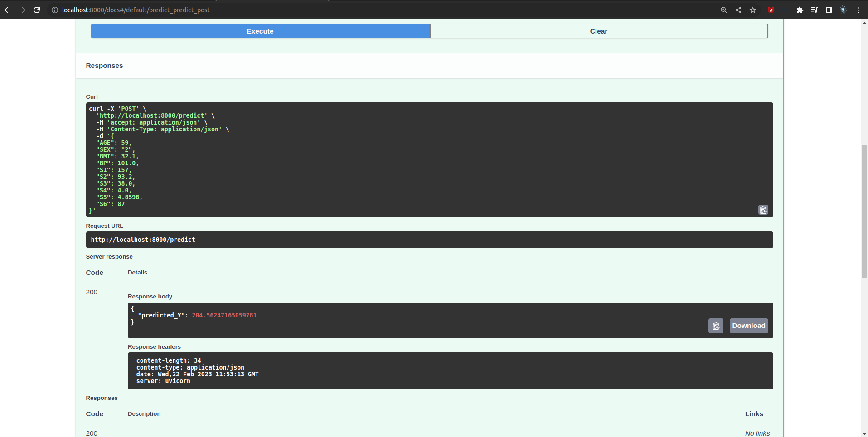Click the Server response 200 code
Image resolution: width=868 pixels, height=437 pixels.
92,292
